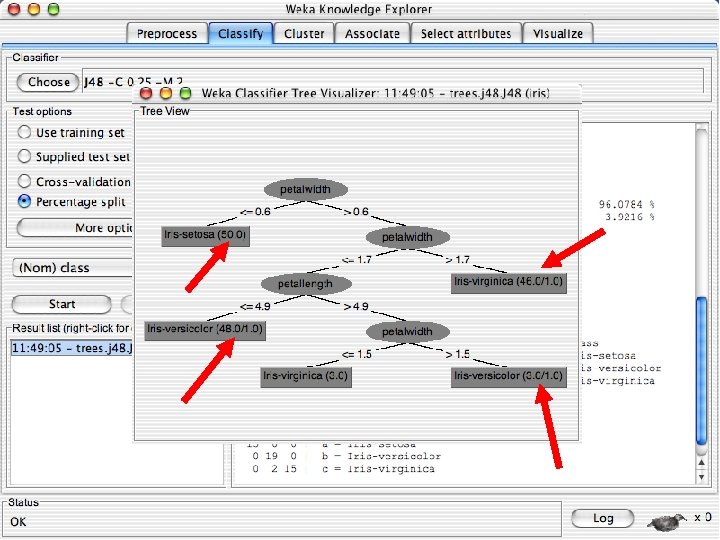Click the Log button
720x540 pixels.
tap(603, 518)
